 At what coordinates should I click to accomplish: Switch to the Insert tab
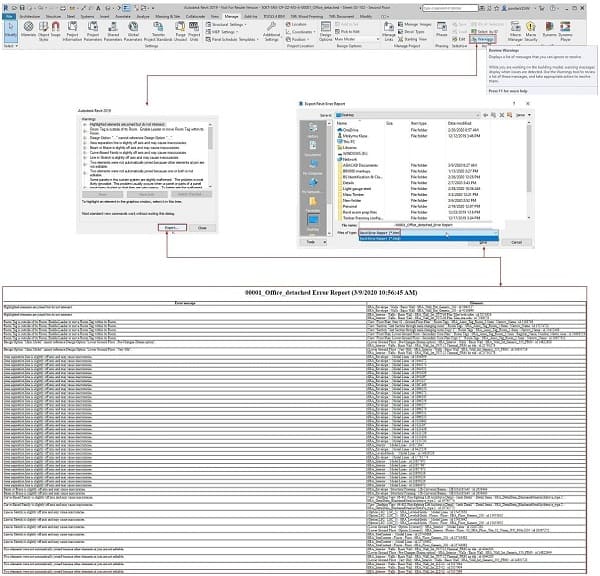pos(104,16)
